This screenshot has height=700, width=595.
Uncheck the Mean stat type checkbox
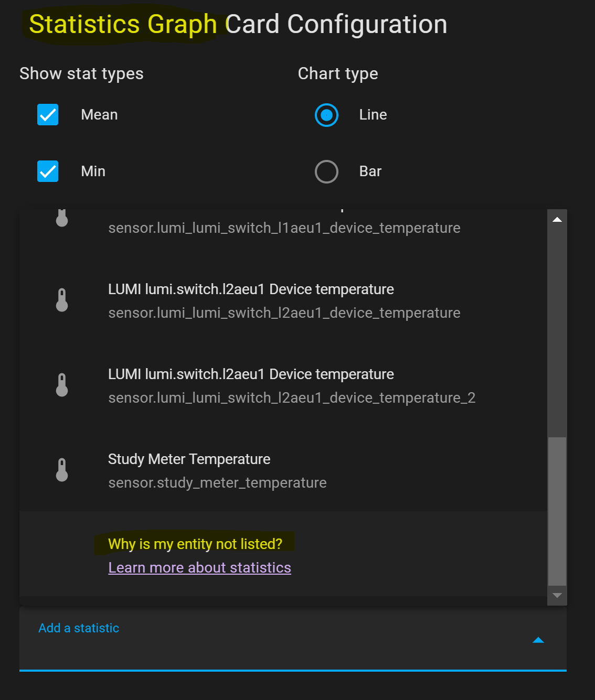(48, 115)
